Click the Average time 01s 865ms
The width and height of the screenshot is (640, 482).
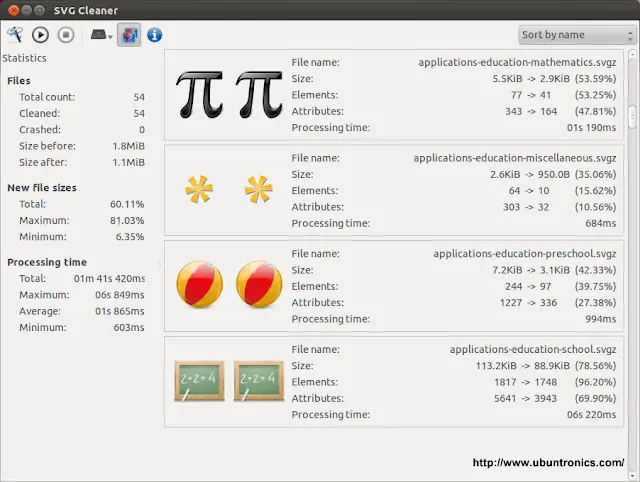[x=120, y=311]
